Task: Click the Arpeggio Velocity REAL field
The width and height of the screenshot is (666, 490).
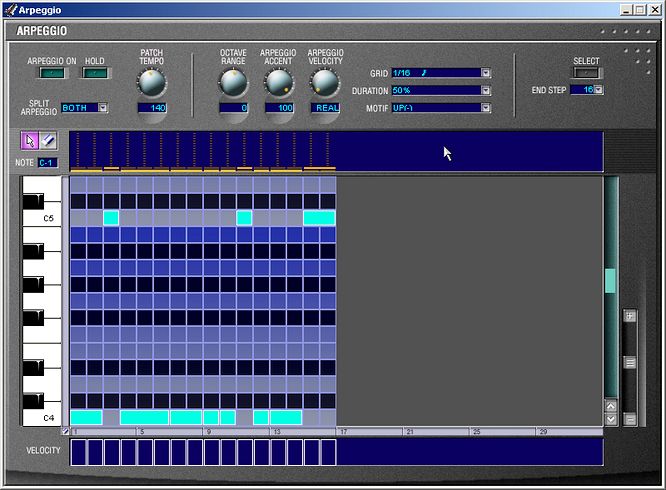Action: pos(325,108)
